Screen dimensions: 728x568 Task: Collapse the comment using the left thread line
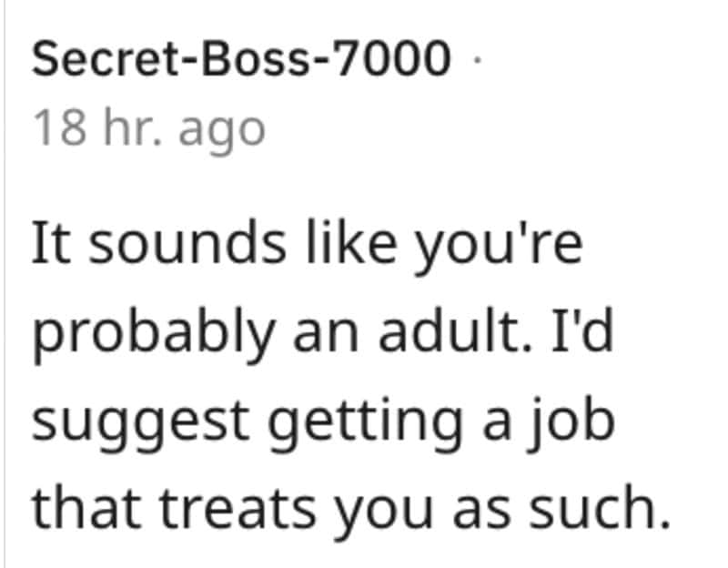tap(5, 284)
